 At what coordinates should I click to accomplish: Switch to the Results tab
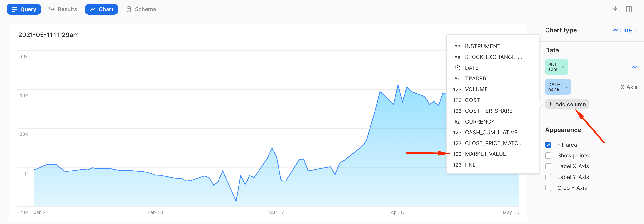(x=63, y=9)
